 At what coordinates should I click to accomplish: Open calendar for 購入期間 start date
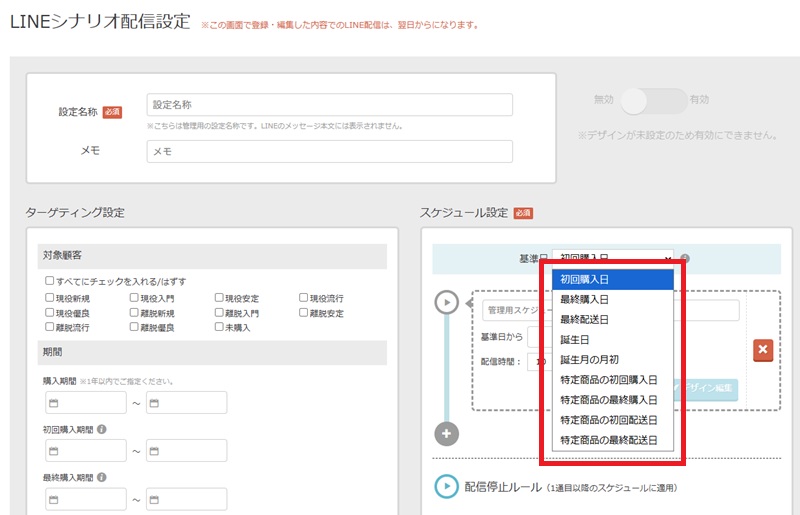coord(54,403)
